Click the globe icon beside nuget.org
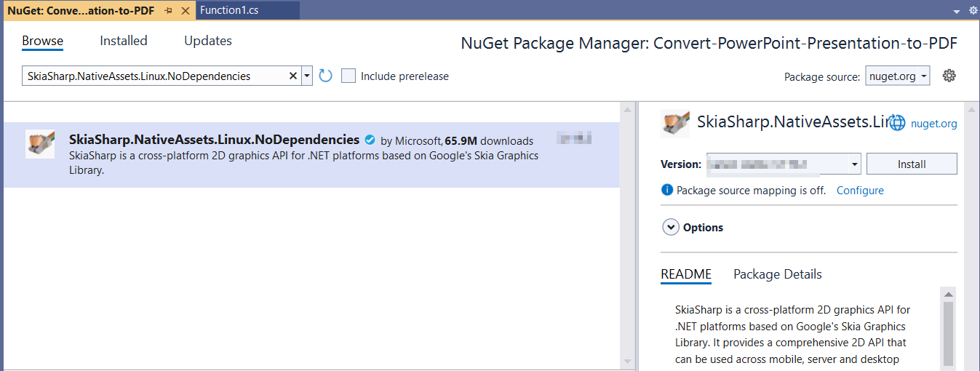This screenshot has width=980, height=371. pyautogui.click(x=897, y=124)
